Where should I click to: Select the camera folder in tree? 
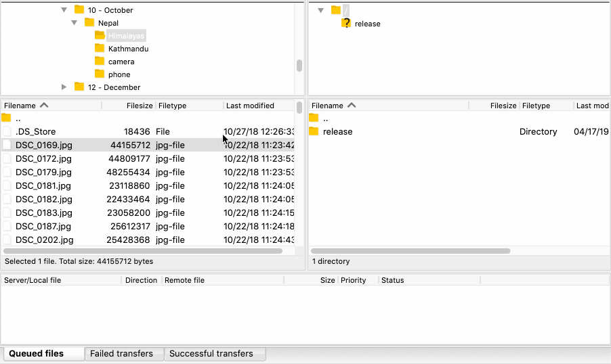121,62
